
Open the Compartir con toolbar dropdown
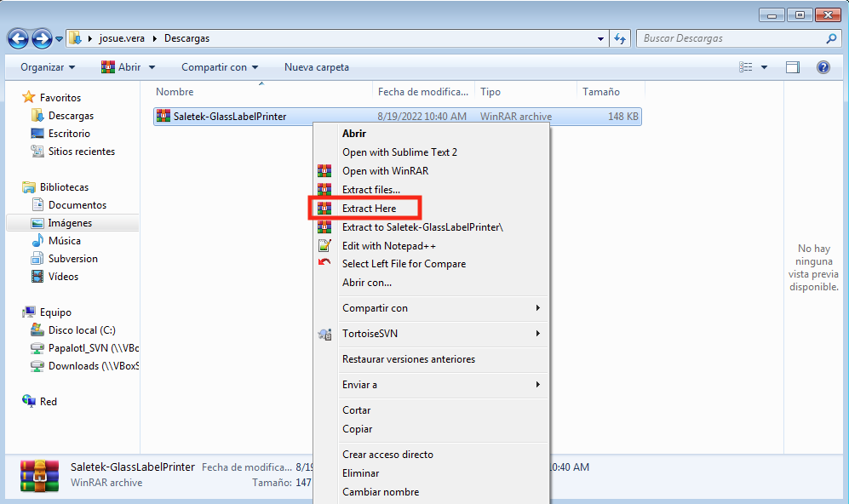pos(219,67)
